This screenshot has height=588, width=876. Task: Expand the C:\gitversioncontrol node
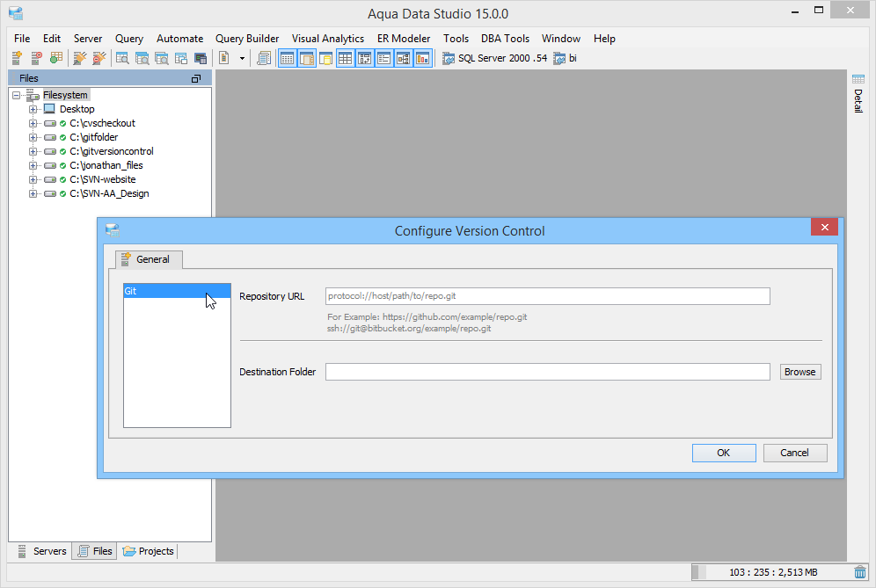tap(33, 151)
